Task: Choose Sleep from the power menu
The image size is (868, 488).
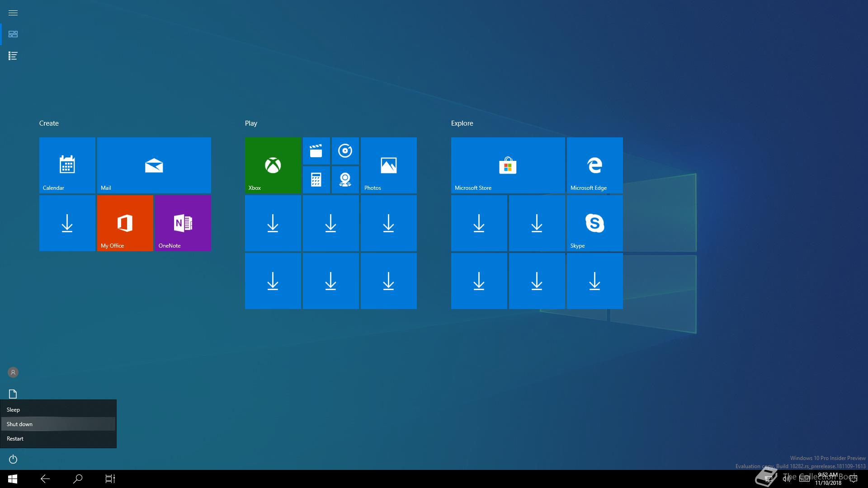Action: (x=58, y=409)
